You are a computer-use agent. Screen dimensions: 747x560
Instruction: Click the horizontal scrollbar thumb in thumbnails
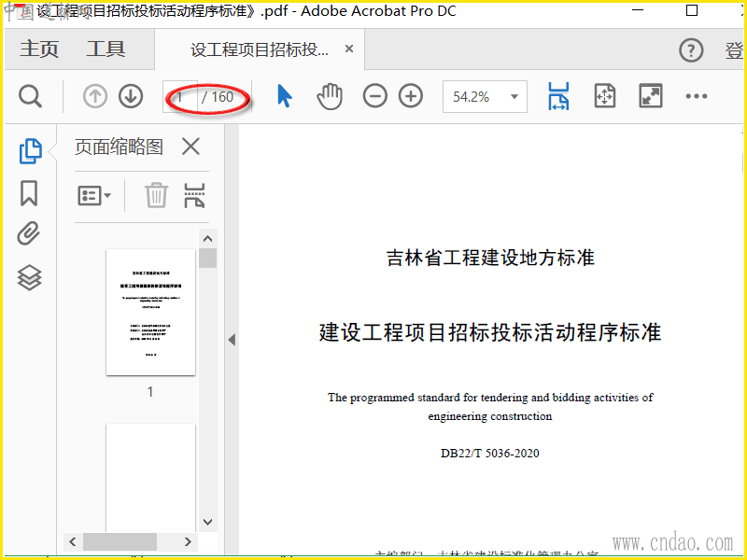point(120,541)
